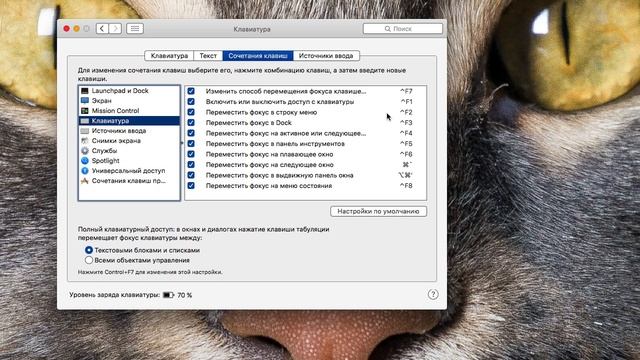Toggle Переместить фокус в строку меню checkbox

pos(191,112)
